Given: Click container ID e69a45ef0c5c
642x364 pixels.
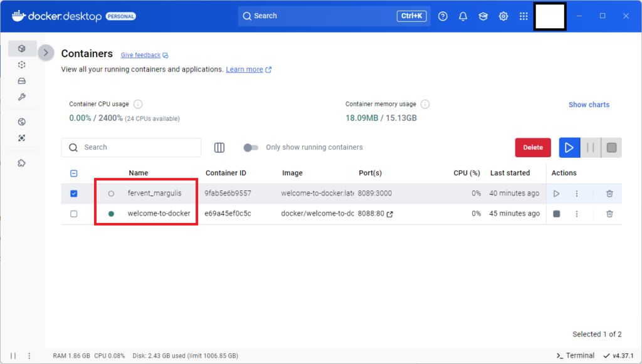Looking at the screenshot, I should (x=228, y=214).
